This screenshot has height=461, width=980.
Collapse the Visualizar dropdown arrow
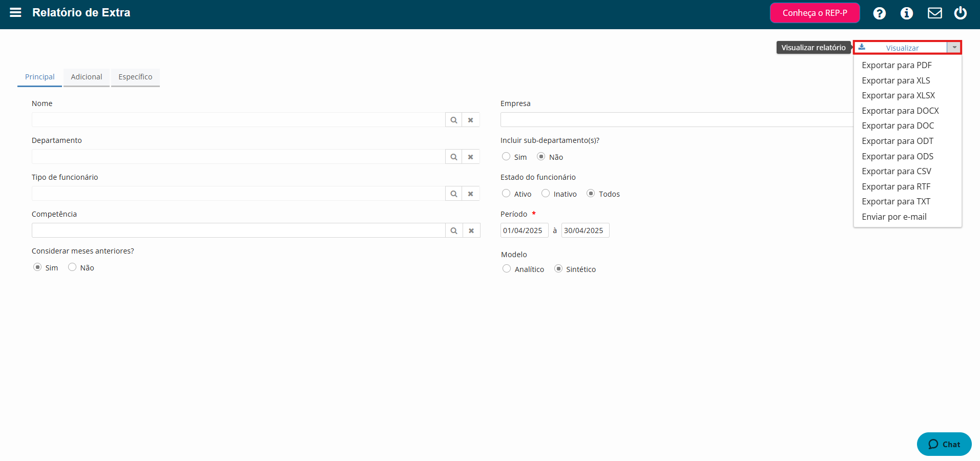[x=954, y=47]
